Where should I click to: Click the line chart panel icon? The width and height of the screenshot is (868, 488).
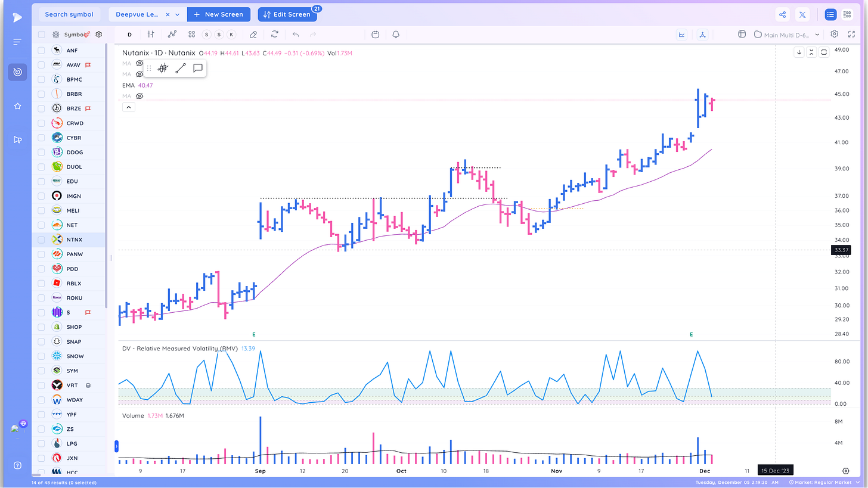coord(681,35)
